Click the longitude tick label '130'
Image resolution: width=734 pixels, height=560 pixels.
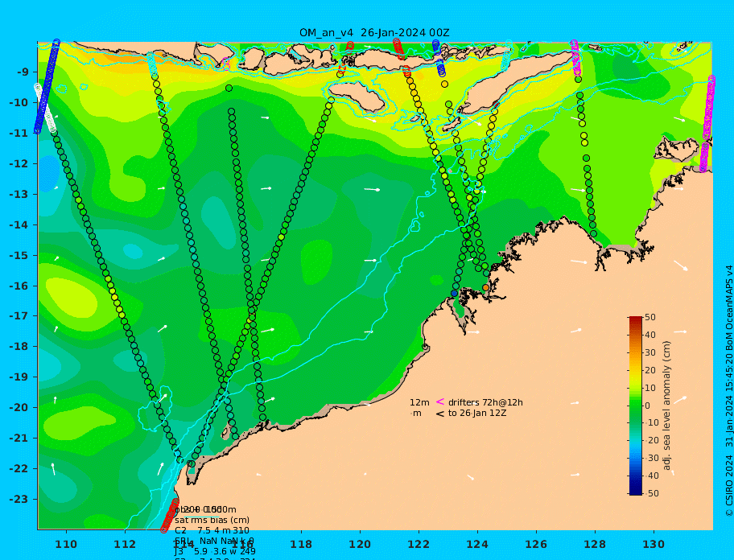[x=654, y=544]
